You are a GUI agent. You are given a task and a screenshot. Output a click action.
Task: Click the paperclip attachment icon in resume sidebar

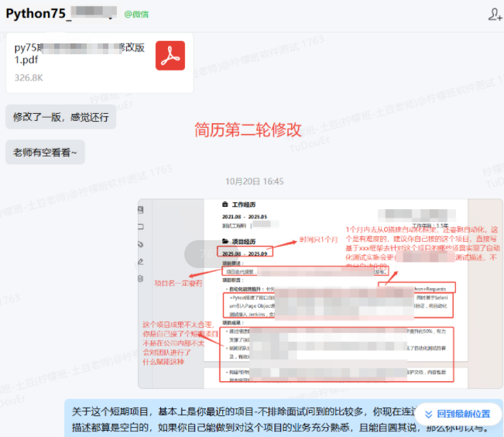141,244
